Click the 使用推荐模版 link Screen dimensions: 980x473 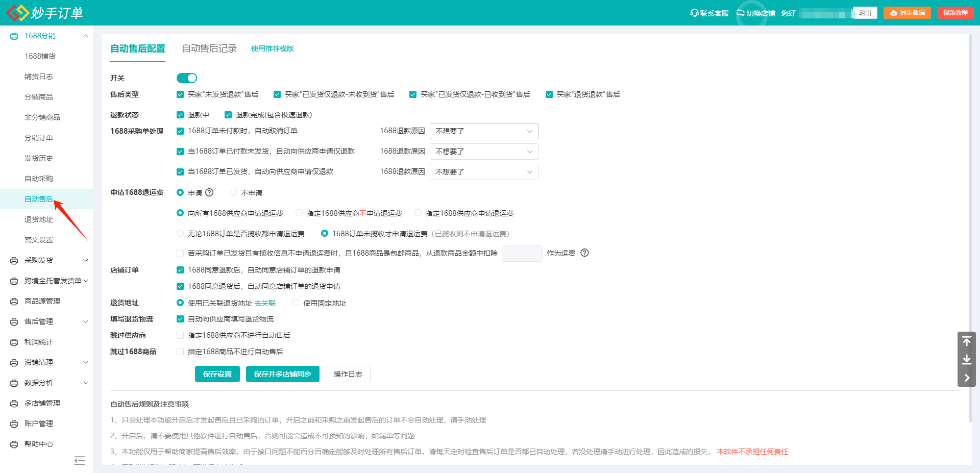[x=273, y=48]
